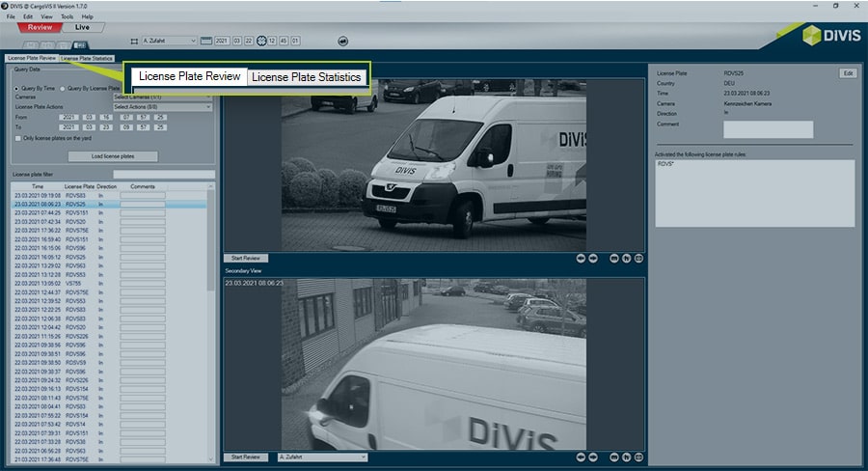Click the save-image icon in secondary view
The image size is (868, 471).
point(614,457)
